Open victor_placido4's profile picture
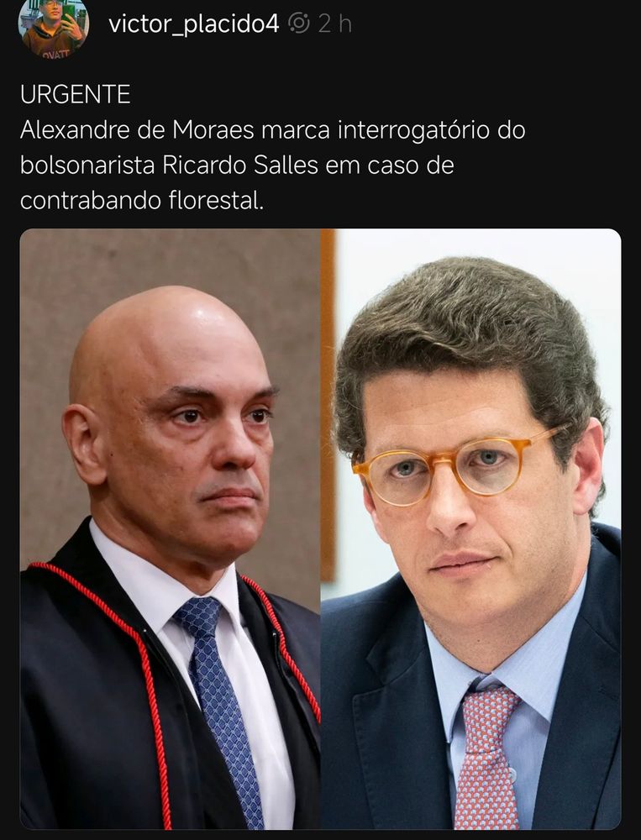Viewport: 641px width, 840px height. tap(53, 27)
